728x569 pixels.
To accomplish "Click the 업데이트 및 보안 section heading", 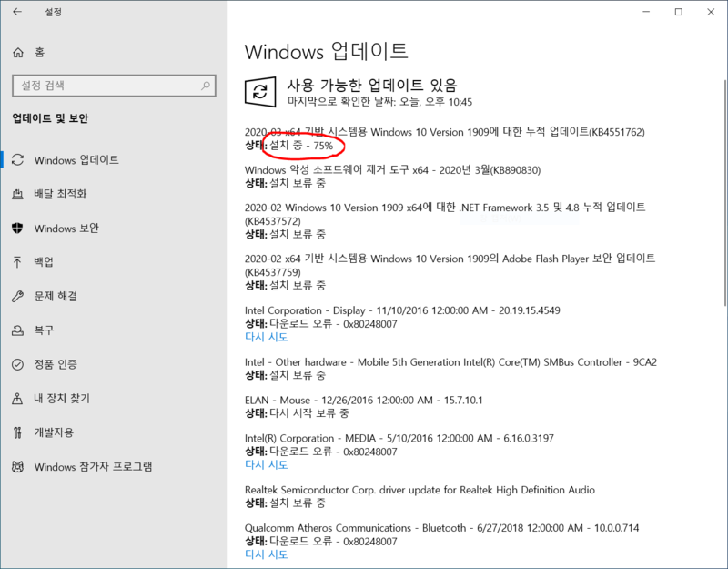I will (50, 118).
